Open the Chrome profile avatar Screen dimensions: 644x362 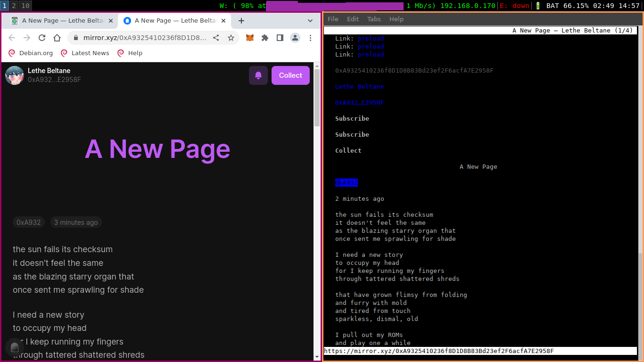295,38
